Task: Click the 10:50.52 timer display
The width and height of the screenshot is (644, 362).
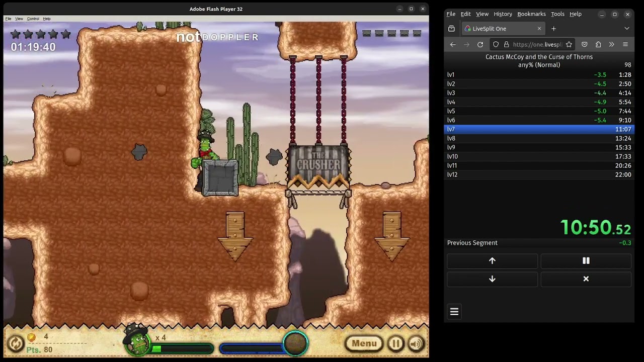Action: tap(596, 227)
